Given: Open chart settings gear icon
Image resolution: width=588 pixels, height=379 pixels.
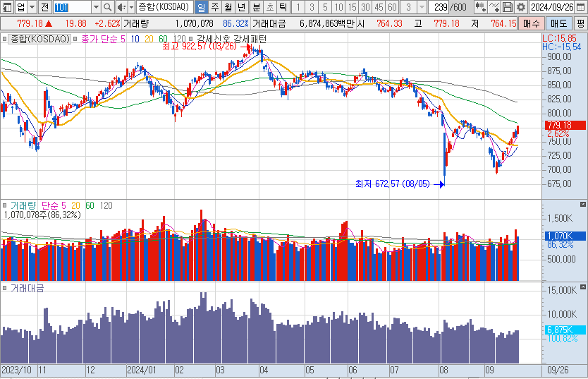Looking at the screenshot, I should click(521, 7).
